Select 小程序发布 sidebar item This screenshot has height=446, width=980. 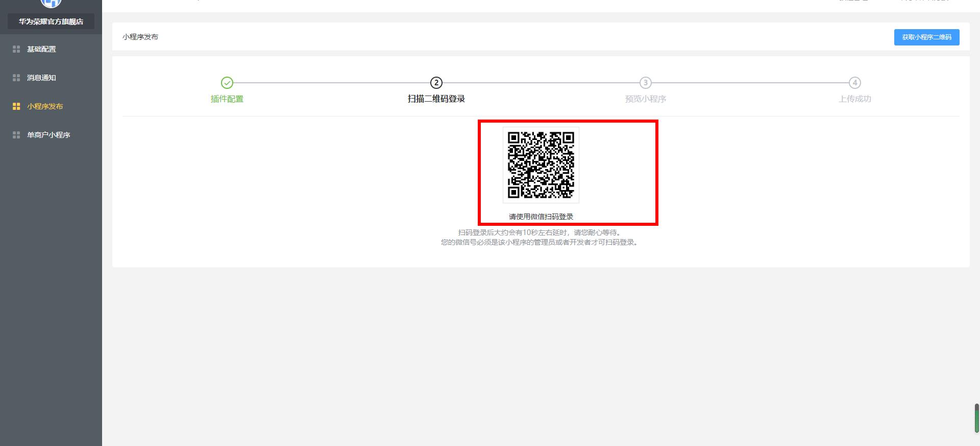coord(45,106)
